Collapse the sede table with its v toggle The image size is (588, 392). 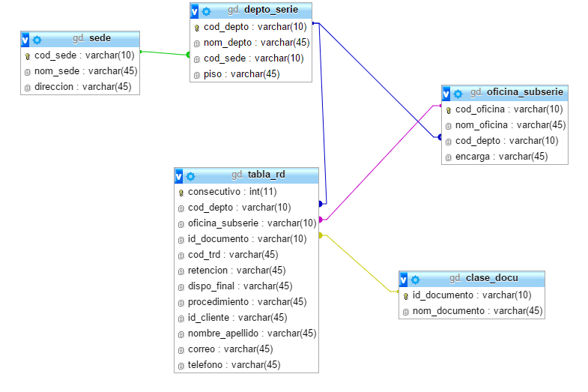click(x=25, y=40)
